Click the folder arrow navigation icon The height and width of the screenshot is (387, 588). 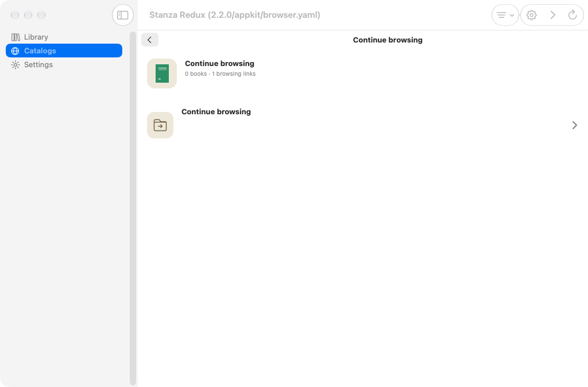(160, 125)
